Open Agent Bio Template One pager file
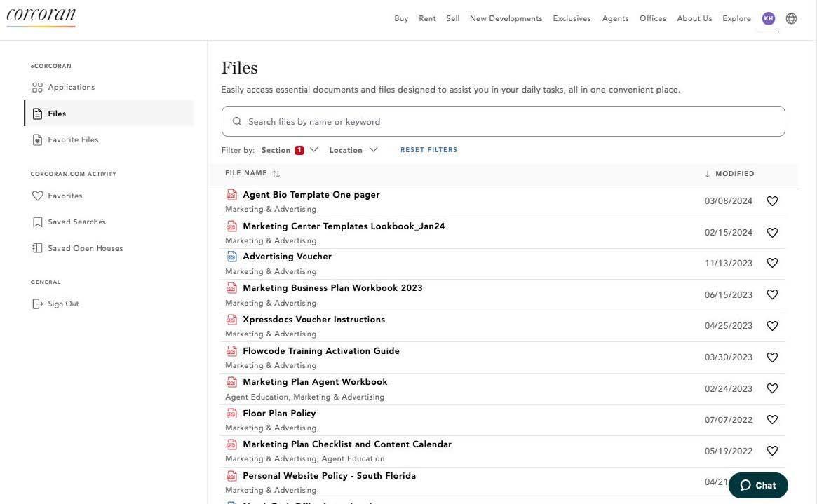Image resolution: width=817 pixels, height=504 pixels. click(311, 195)
